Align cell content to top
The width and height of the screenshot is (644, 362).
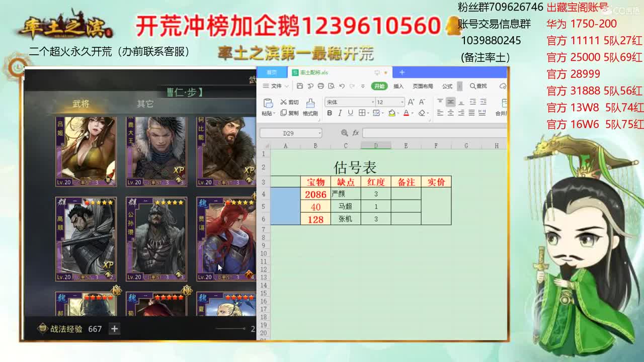(440, 101)
